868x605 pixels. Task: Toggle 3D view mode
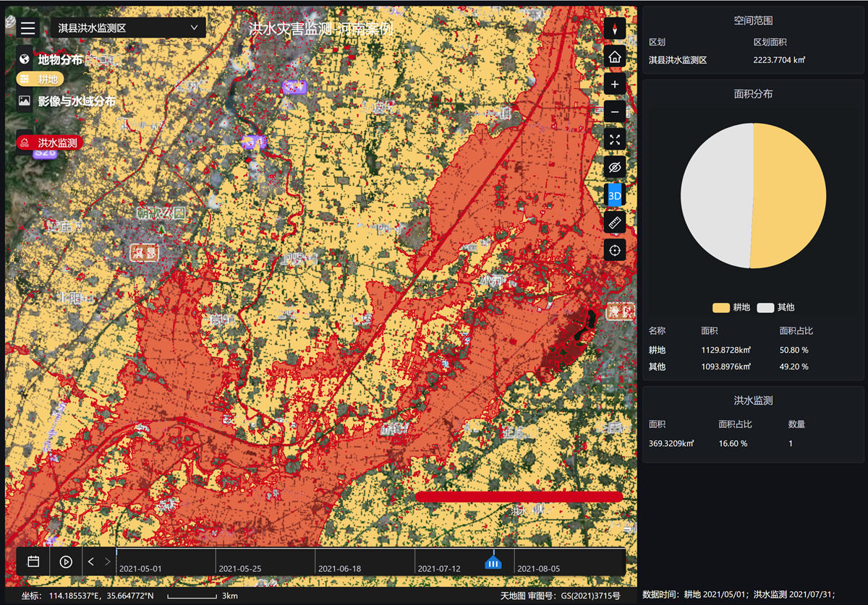coord(615,195)
